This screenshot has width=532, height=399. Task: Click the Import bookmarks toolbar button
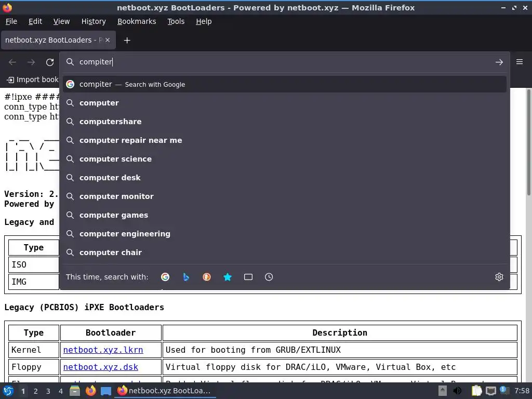(33, 79)
